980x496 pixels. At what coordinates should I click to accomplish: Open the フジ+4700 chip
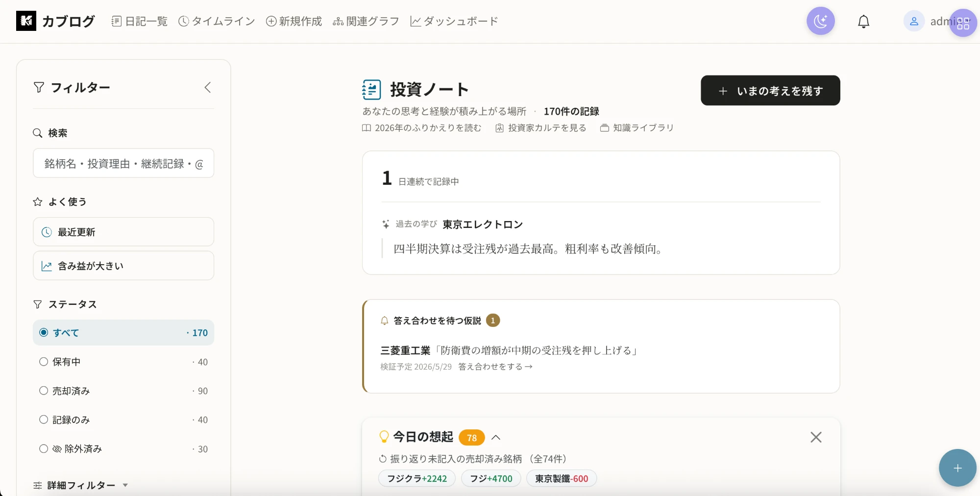[491, 478]
